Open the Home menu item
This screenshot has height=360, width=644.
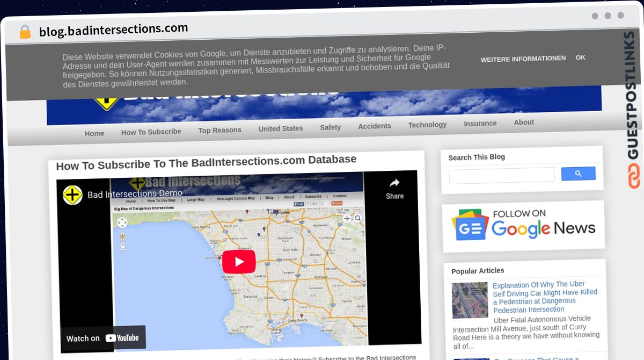[x=94, y=133]
